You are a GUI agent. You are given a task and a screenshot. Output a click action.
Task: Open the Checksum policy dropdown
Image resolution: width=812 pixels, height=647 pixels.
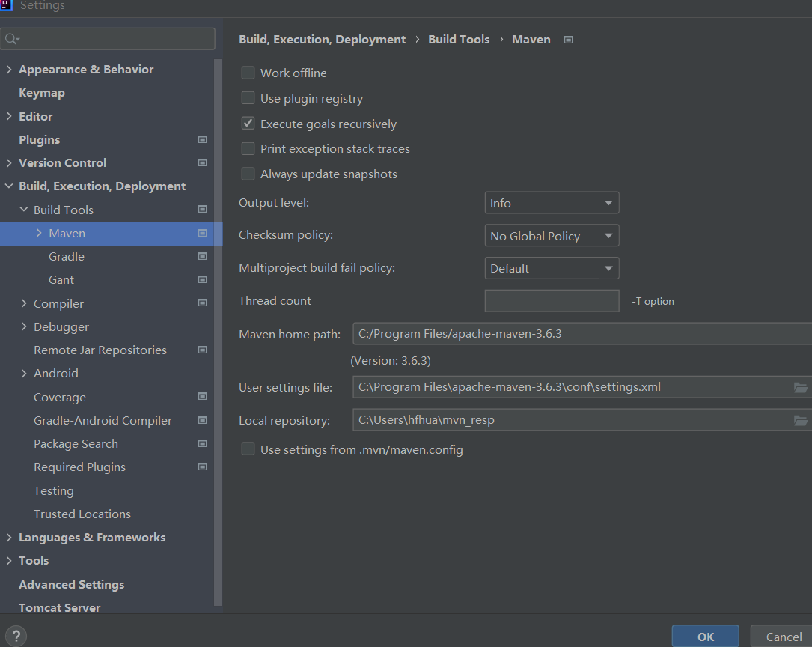click(x=552, y=235)
